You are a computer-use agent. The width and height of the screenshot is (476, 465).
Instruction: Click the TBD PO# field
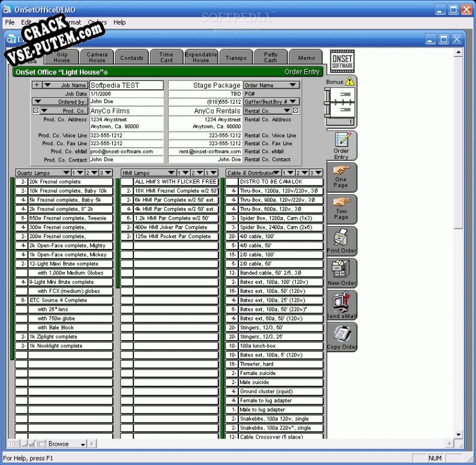click(x=205, y=94)
